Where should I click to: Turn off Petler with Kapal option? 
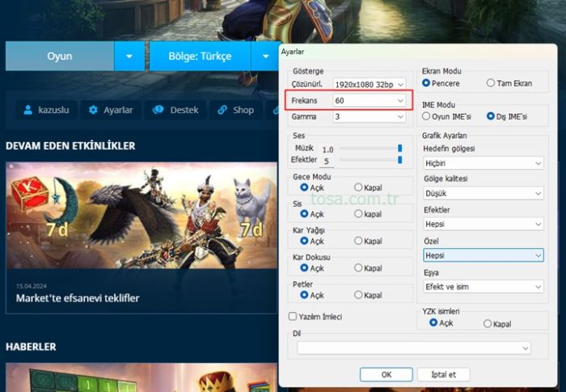point(358,295)
